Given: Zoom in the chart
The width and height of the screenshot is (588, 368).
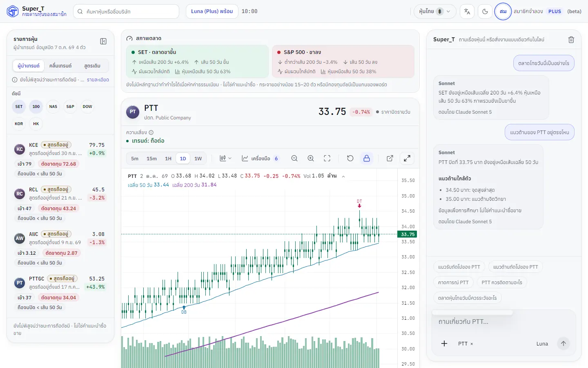Looking at the screenshot, I should 311,158.
